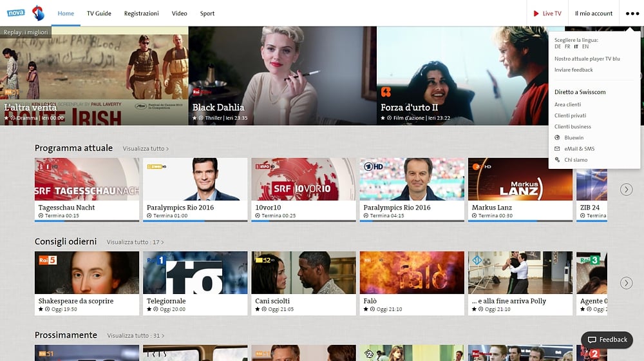Click the Swisscom logo
The image size is (644, 361).
pyautogui.click(x=38, y=13)
